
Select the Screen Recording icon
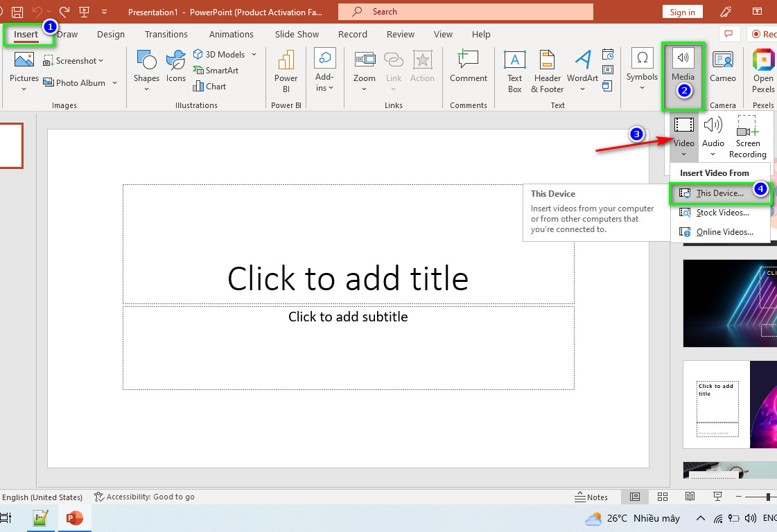tap(747, 126)
